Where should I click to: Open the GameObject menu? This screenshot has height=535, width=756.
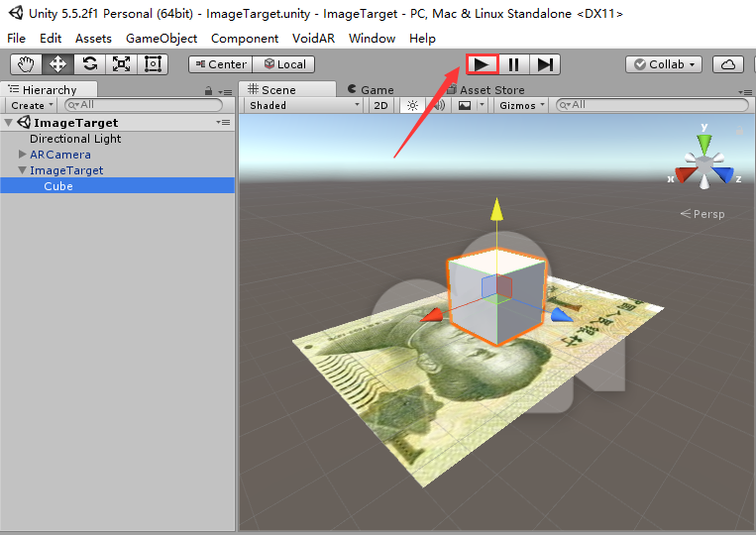pyautogui.click(x=162, y=38)
